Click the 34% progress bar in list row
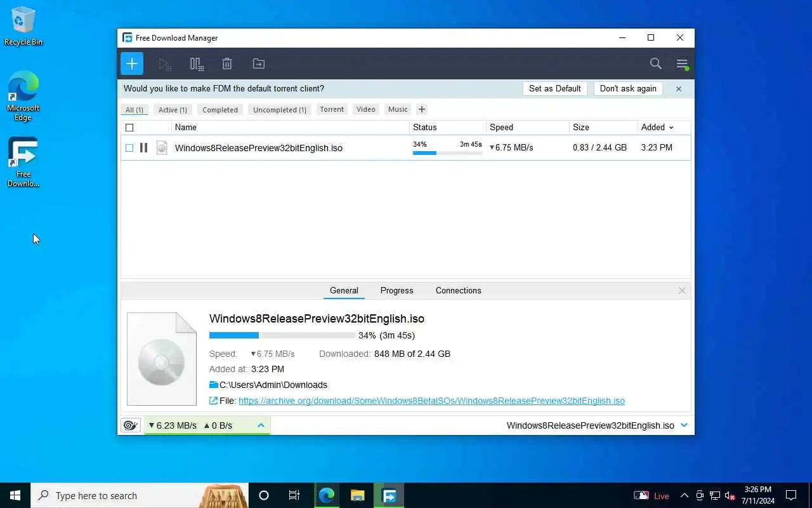The width and height of the screenshot is (812, 508). click(447, 153)
